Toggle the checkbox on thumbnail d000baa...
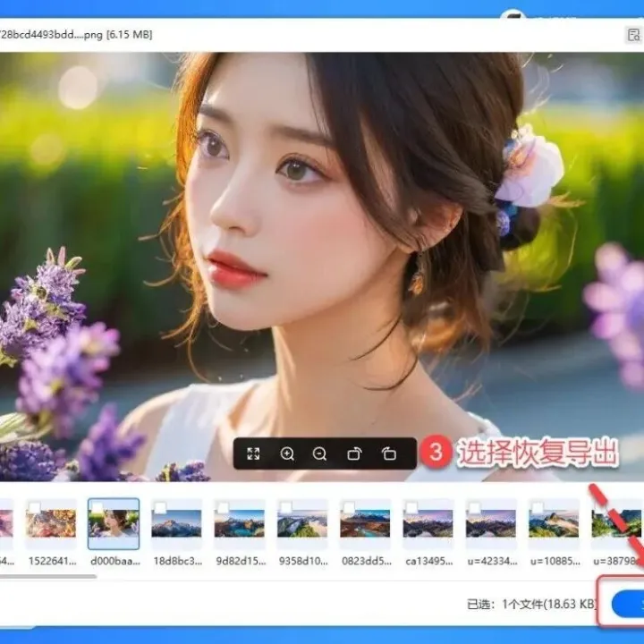 click(x=97, y=508)
